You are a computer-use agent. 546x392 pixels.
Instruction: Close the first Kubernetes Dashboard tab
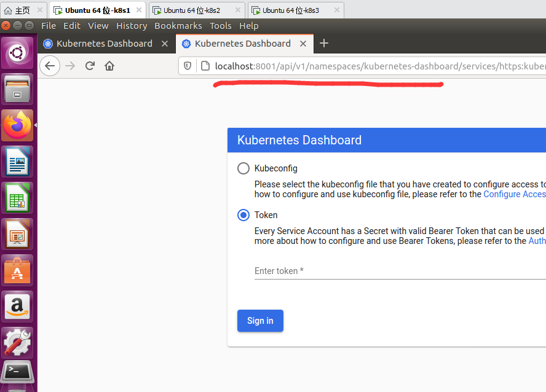pyautogui.click(x=165, y=44)
